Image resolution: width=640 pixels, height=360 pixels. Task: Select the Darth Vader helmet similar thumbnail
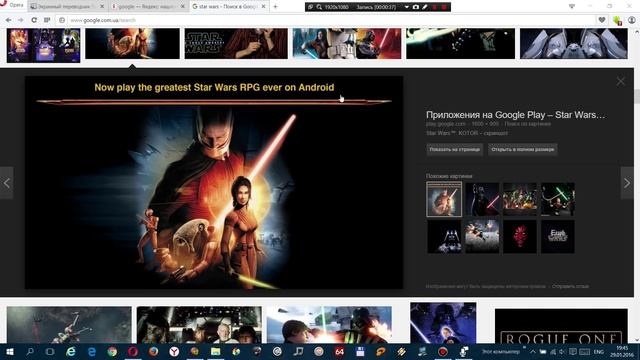pos(444,237)
